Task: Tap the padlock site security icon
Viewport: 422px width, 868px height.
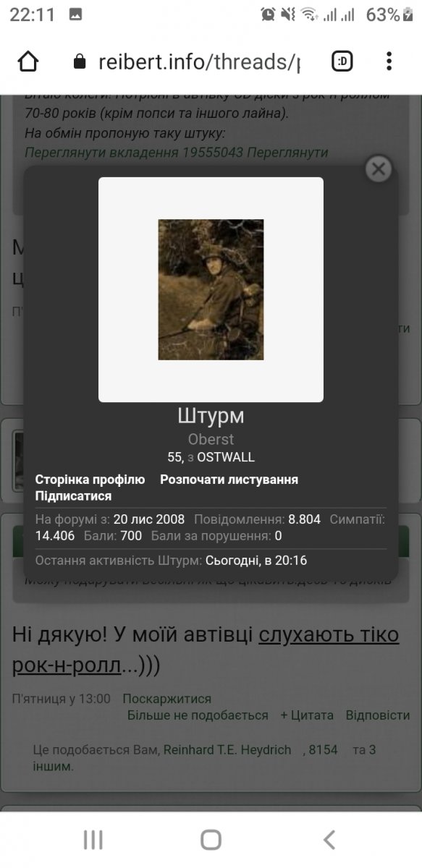Action: (x=80, y=62)
